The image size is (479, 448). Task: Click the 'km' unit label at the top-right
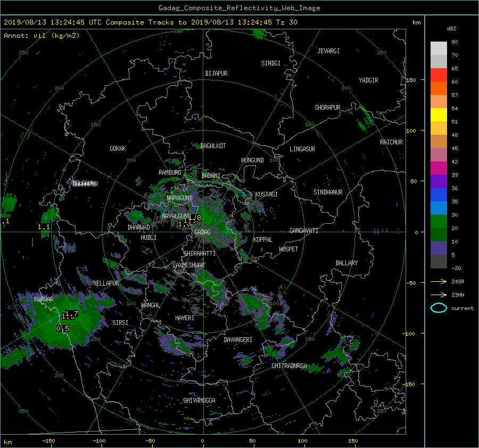[416, 22]
